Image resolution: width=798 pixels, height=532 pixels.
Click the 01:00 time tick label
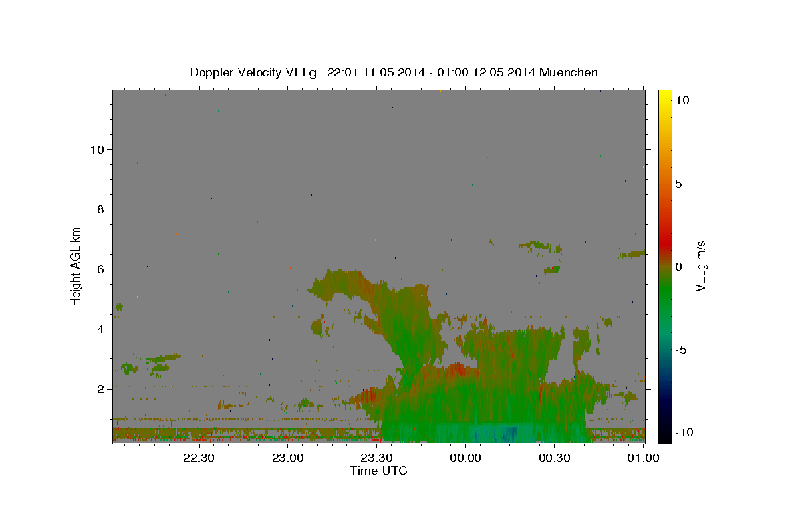(x=643, y=458)
